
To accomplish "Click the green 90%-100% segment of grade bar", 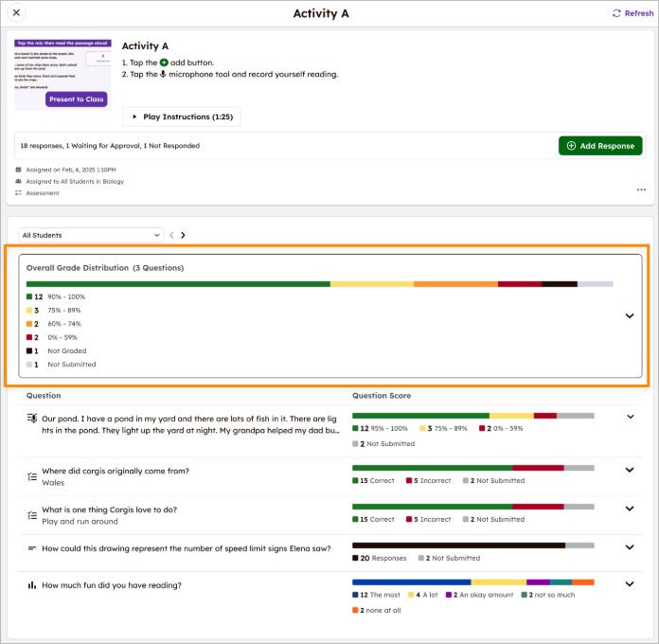I will (x=178, y=283).
